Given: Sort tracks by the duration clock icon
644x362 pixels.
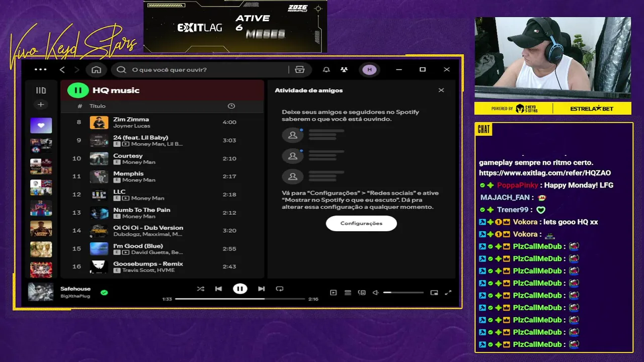Looking at the screenshot, I should (231, 106).
